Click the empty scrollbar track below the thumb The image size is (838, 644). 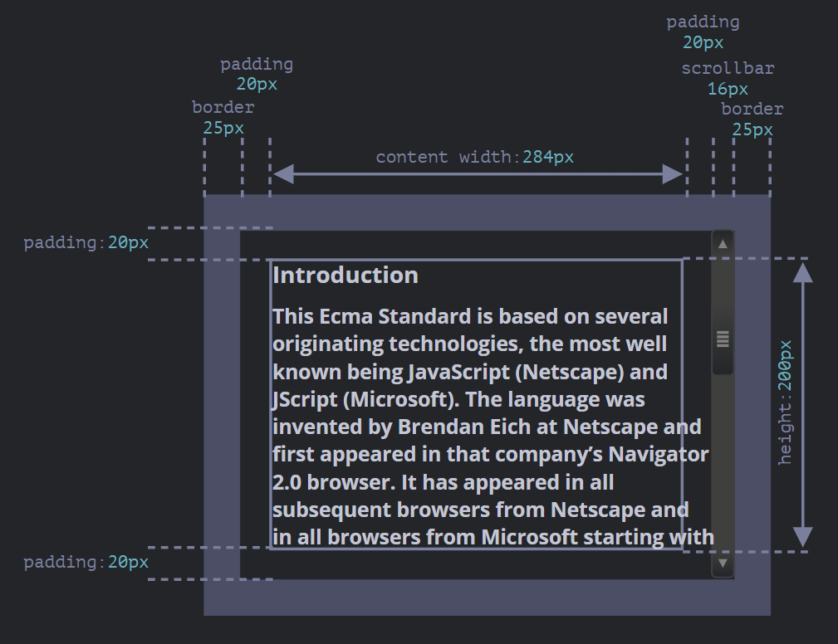pyautogui.click(x=723, y=465)
